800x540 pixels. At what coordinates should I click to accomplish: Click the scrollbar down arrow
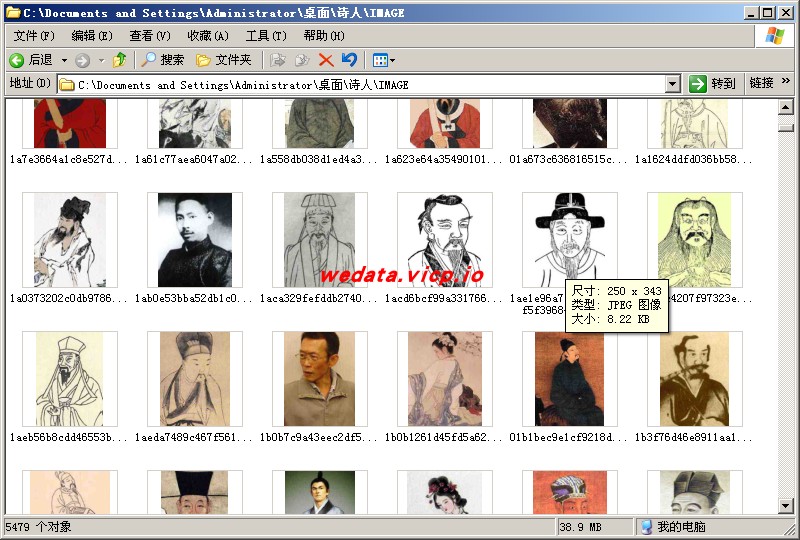coord(785,506)
